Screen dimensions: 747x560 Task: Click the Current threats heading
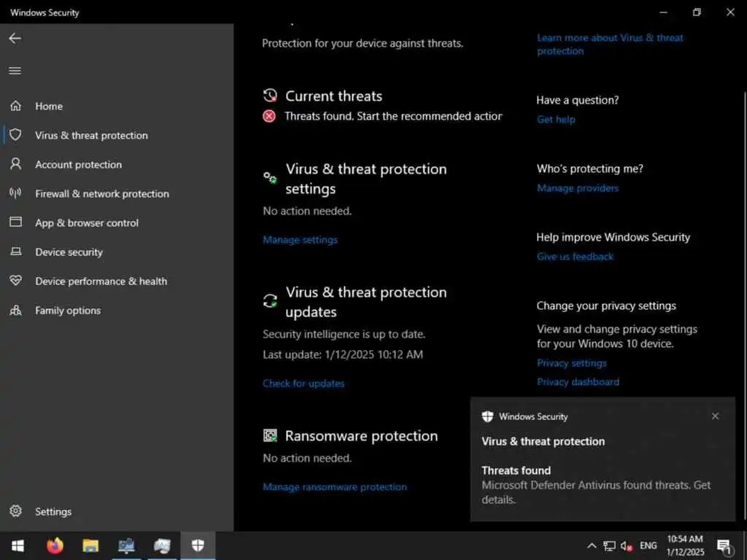[x=333, y=96]
